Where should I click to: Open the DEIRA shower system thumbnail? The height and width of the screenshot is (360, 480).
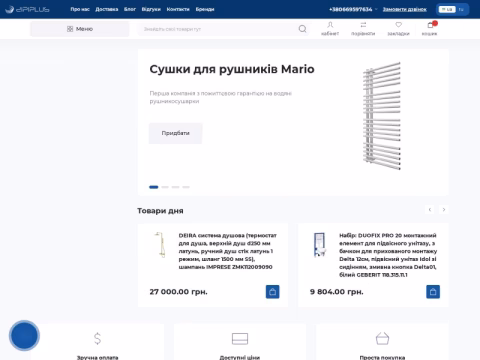click(161, 245)
